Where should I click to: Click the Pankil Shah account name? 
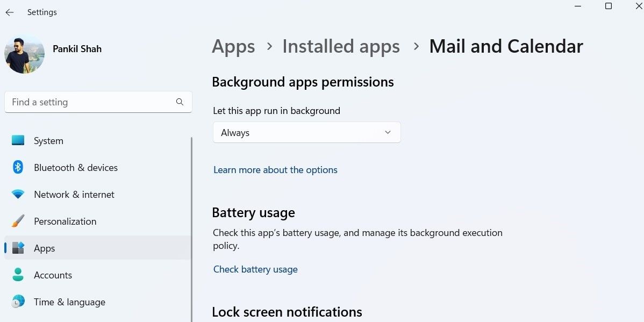[77, 49]
